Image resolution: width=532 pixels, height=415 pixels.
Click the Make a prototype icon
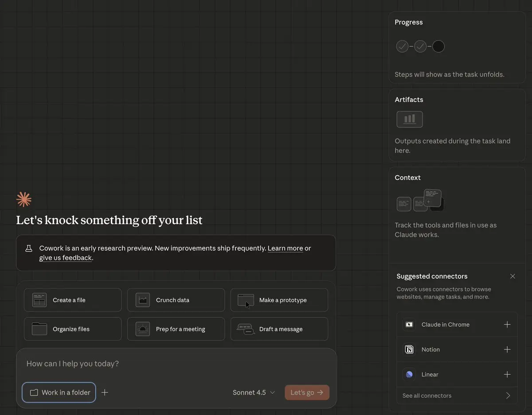tap(246, 300)
